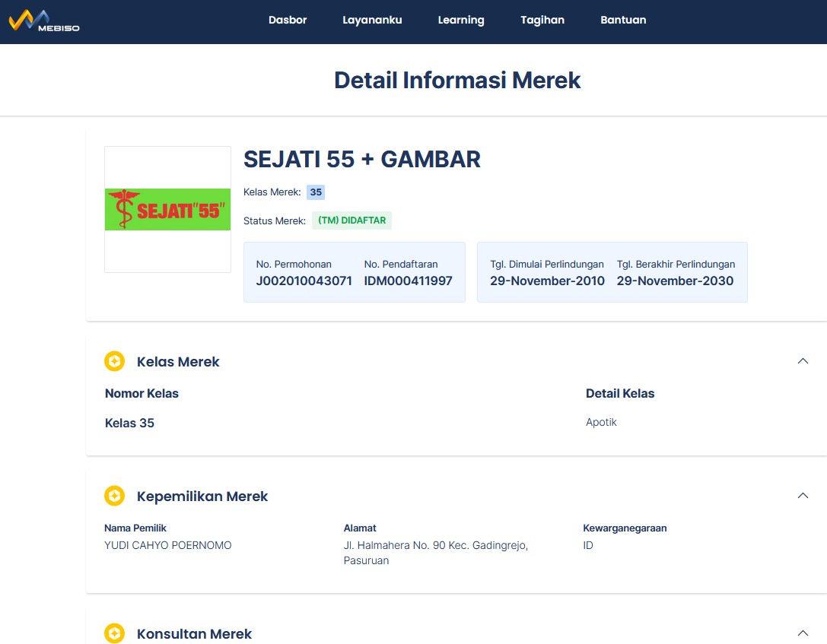The height and width of the screenshot is (644, 827).
Task: Collapse the Kepemilikan Merek section
Action: (x=803, y=496)
